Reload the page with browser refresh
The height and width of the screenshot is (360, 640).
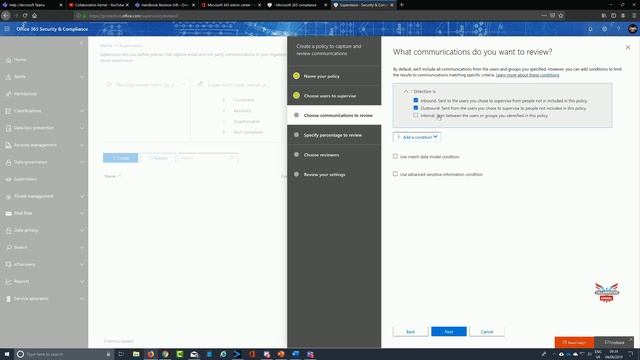pos(25,16)
